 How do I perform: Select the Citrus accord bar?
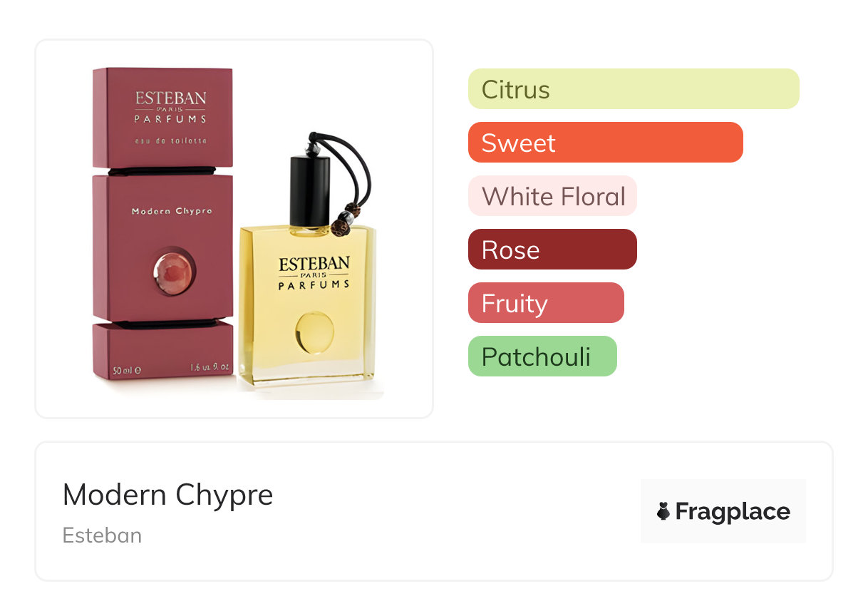[634, 89]
